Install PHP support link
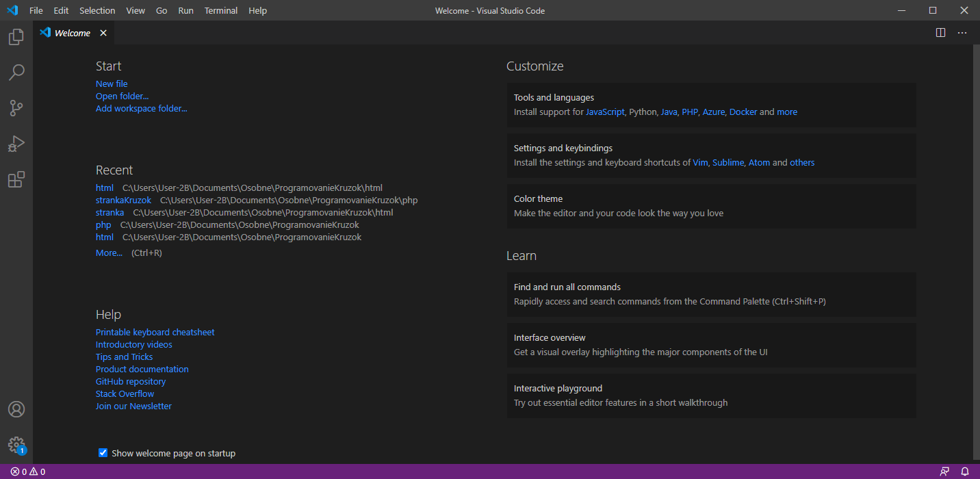This screenshot has height=479, width=980. pyautogui.click(x=690, y=112)
